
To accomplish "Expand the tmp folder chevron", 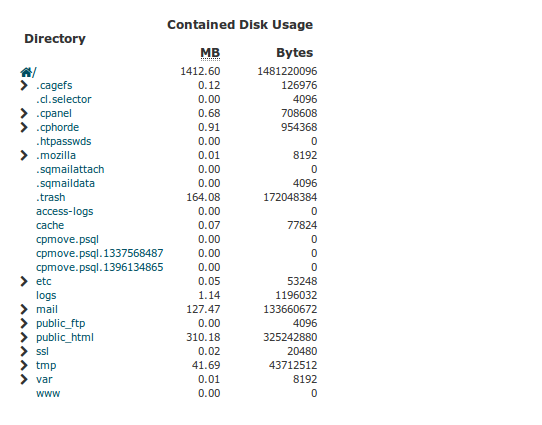I will [24, 365].
